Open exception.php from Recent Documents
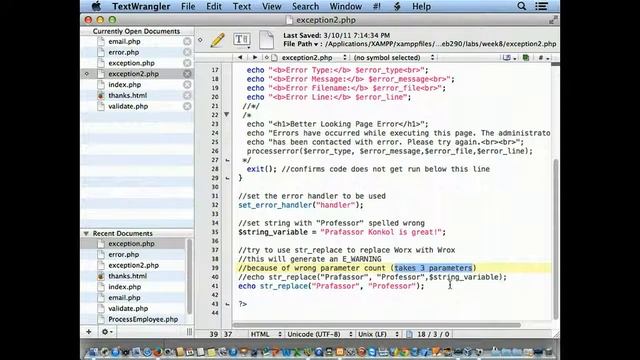 pos(131,244)
